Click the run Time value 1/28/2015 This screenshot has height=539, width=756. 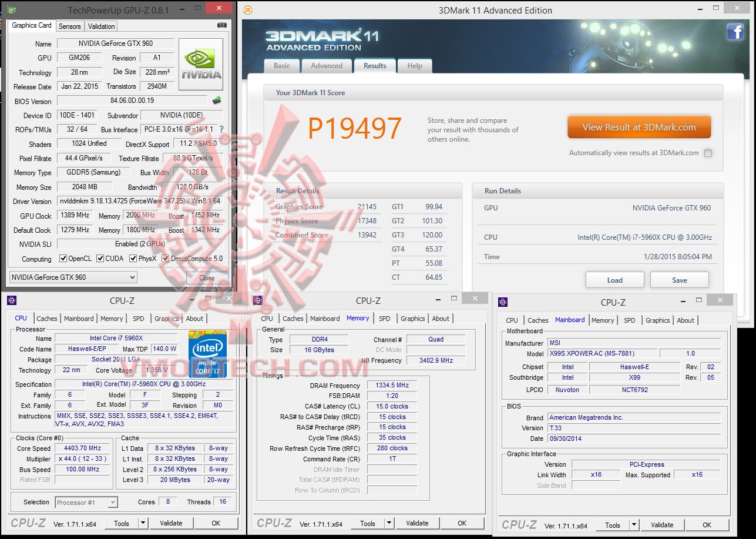677,257
